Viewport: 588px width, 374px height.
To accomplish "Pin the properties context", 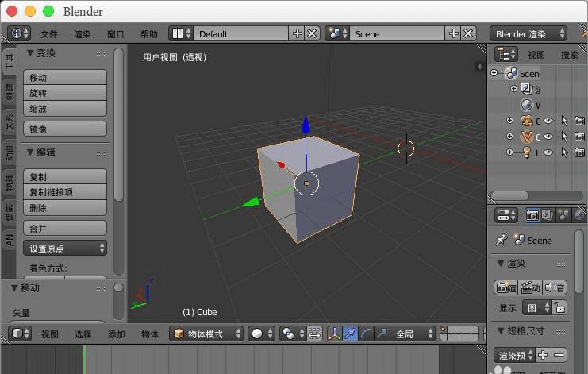I will click(x=501, y=240).
